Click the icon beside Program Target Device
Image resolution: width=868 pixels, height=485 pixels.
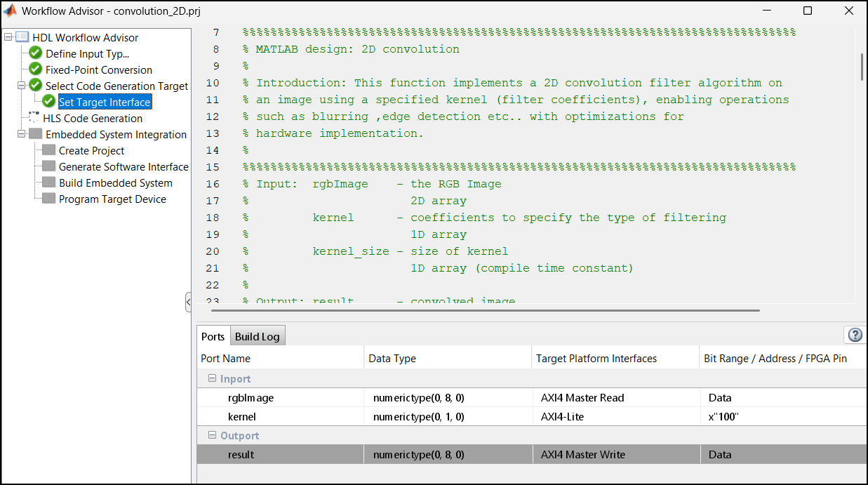click(48, 199)
